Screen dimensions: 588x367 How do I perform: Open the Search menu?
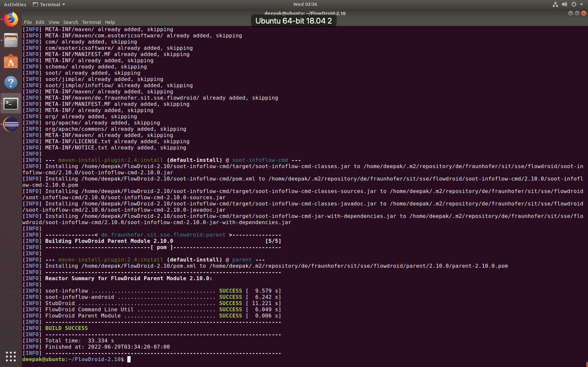click(70, 22)
